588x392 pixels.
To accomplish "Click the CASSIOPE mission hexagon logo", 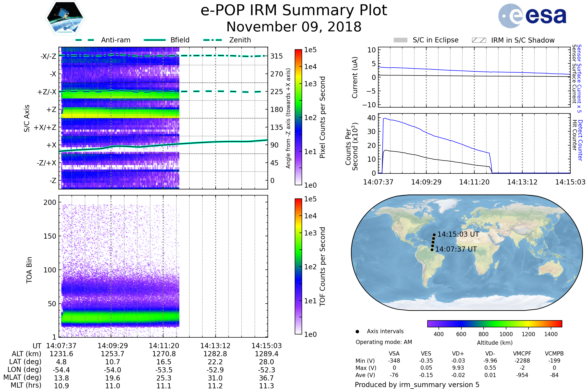I will point(65,18).
